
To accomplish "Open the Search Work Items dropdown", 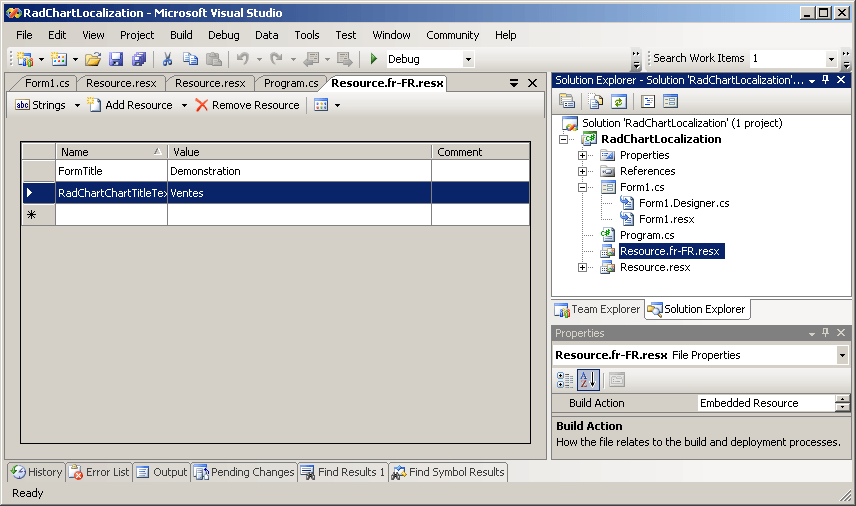I will pos(831,58).
